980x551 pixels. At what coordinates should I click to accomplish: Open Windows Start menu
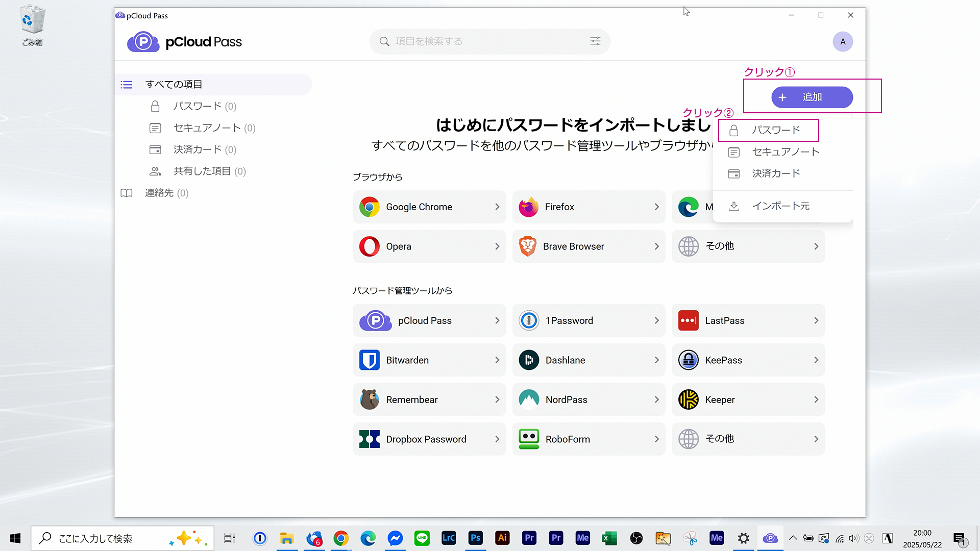pyautogui.click(x=15, y=538)
